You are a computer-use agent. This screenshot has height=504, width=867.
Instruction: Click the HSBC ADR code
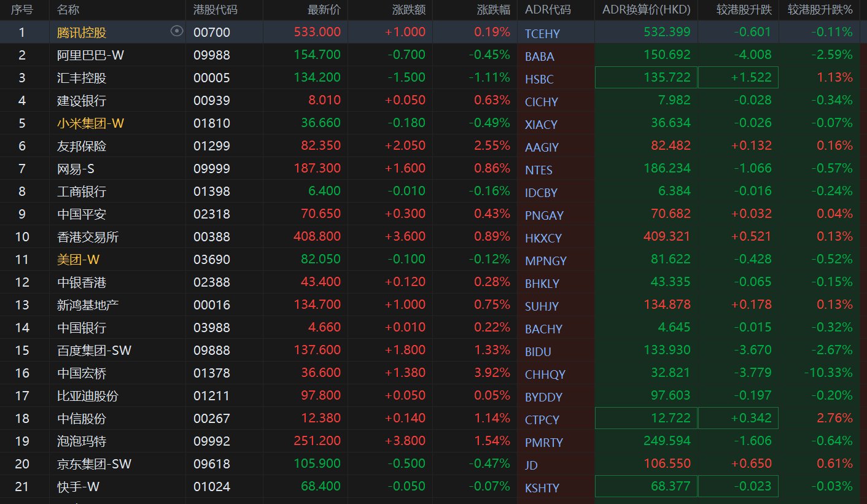[x=539, y=79]
